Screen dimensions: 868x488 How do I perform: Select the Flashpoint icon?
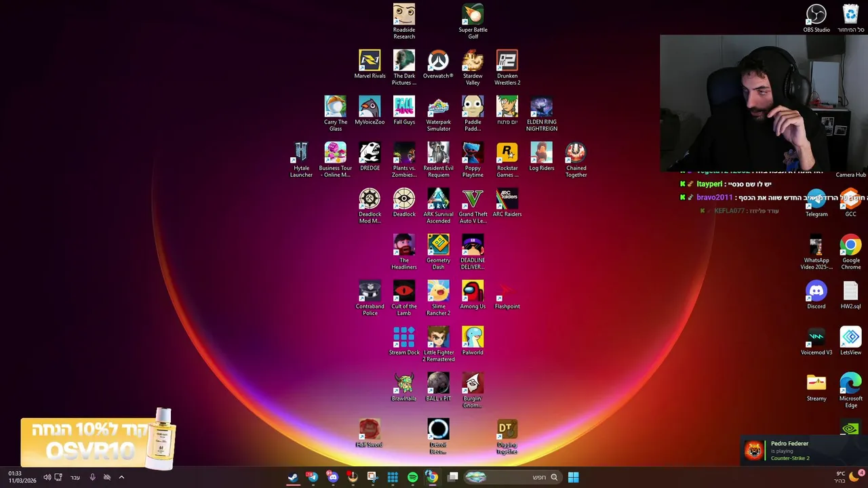point(507,295)
